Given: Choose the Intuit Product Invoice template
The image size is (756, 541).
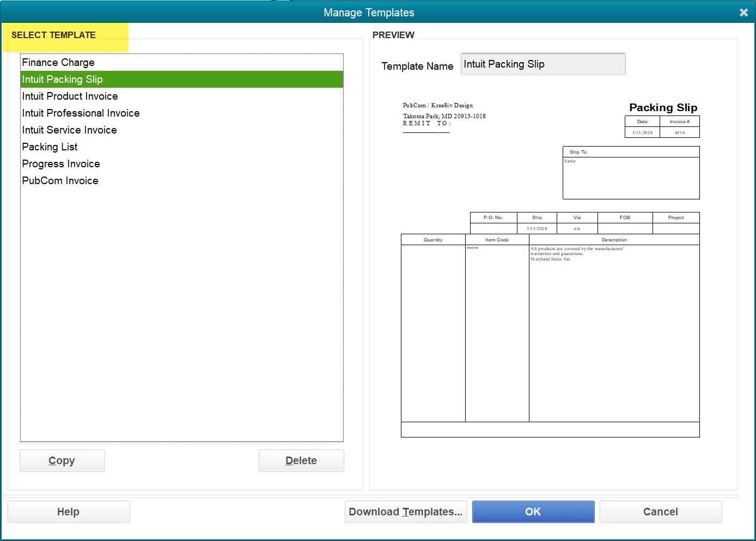Looking at the screenshot, I should tap(182, 96).
